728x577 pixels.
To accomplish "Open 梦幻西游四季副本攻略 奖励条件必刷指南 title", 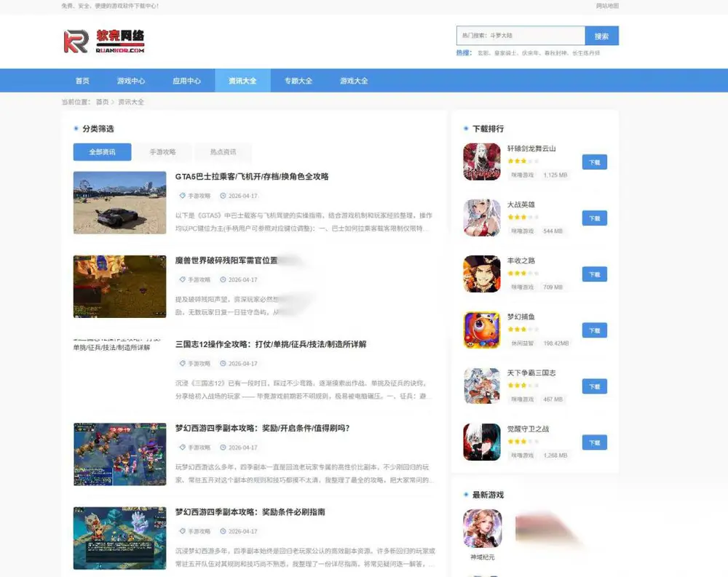I will [x=250, y=512].
